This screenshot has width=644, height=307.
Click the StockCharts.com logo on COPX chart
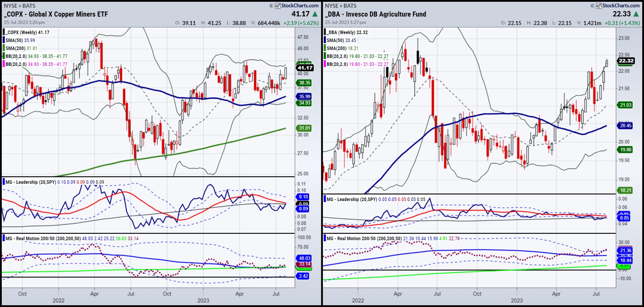pos(297,6)
